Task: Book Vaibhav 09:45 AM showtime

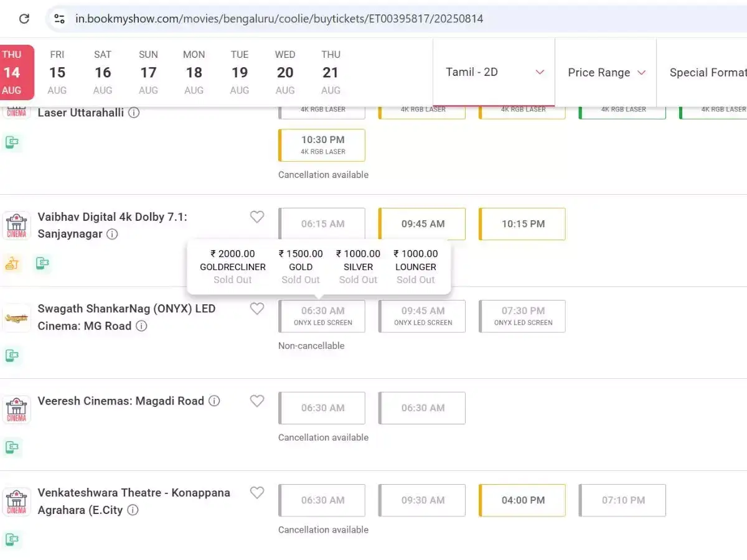Action: click(x=422, y=224)
